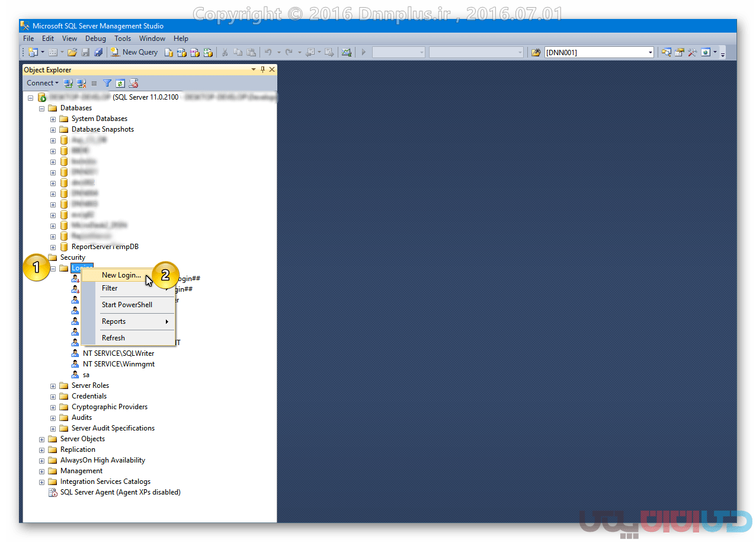Click the Refresh icon in Object Explorer toolbar
Screen dimensions: 756x542
point(120,83)
